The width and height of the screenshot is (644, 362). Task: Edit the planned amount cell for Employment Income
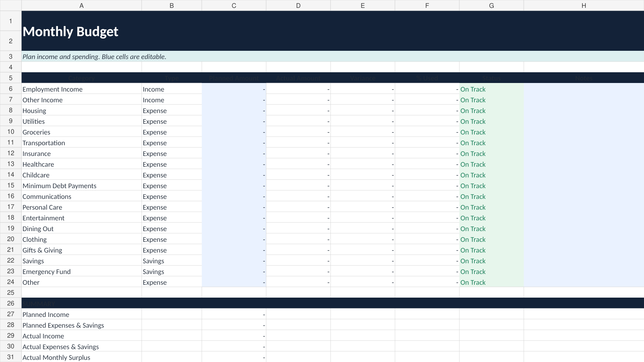(x=234, y=89)
